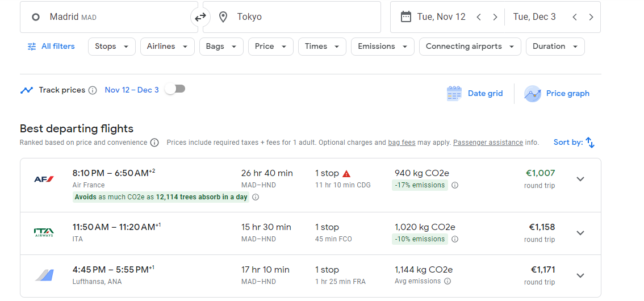Viewport: 644px width, 301px height.
Task: Open the Times filter dropdown
Action: coord(322,47)
